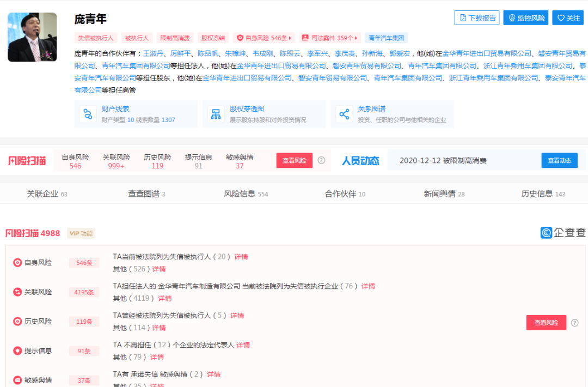Open 详情 for 曾经被法院列为失信被执行人 (5)

(x=237, y=315)
